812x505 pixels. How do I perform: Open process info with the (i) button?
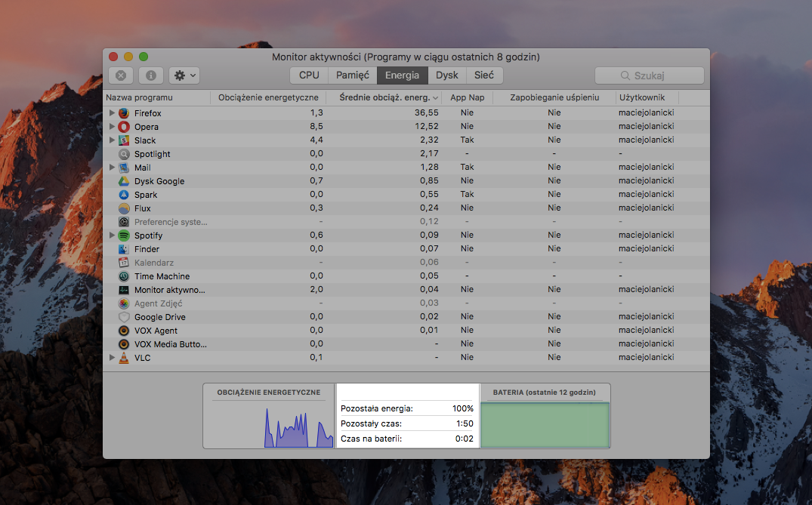[150, 75]
